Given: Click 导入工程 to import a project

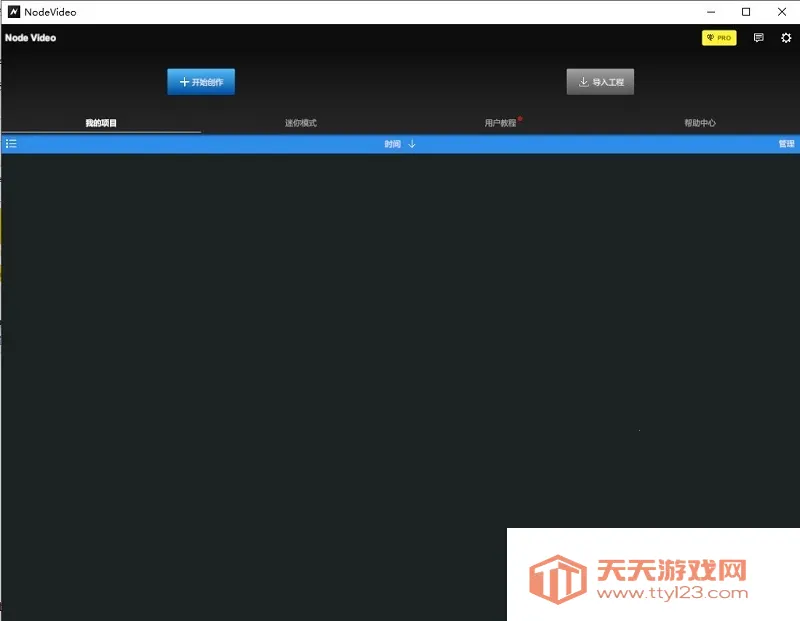Looking at the screenshot, I should pyautogui.click(x=600, y=81).
